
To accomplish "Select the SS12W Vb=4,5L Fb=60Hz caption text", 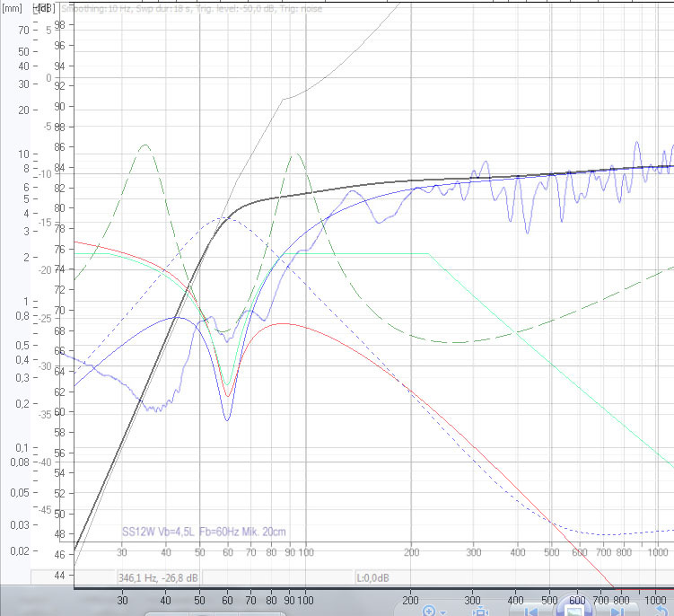I will pyautogui.click(x=204, y=532).
